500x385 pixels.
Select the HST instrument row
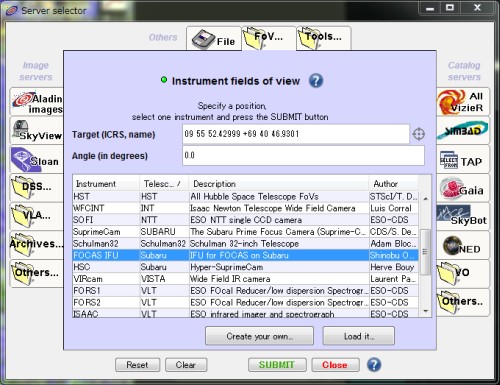click(245, 197)
